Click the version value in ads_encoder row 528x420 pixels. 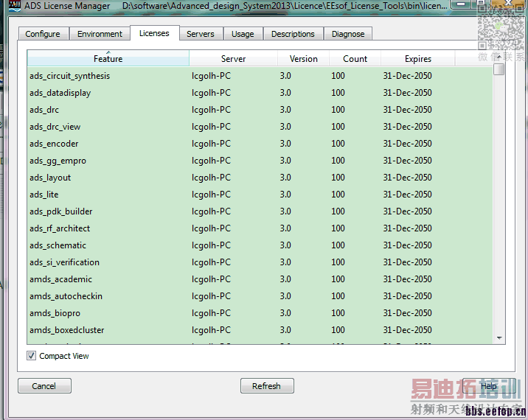tap(285, 144)
